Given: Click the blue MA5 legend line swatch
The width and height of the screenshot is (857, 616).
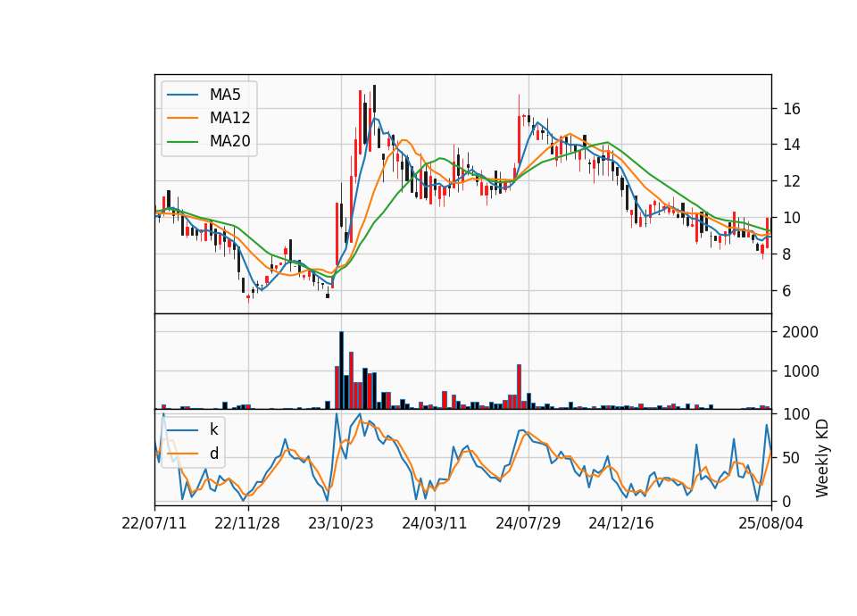Looking at the screenshot, I should click(x=182, y=96).
